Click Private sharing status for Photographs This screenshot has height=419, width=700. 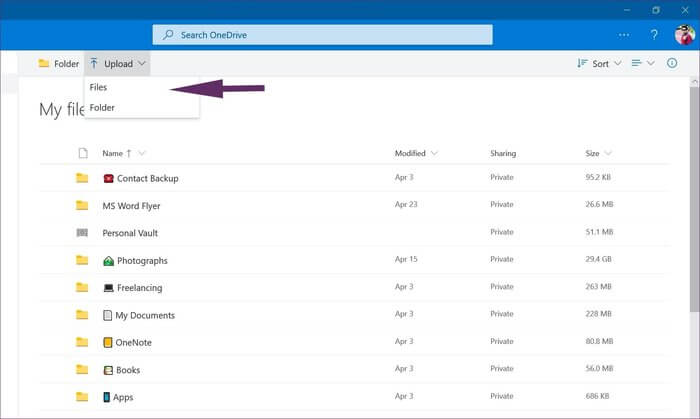pyautogui.click(x=502, y=259)
